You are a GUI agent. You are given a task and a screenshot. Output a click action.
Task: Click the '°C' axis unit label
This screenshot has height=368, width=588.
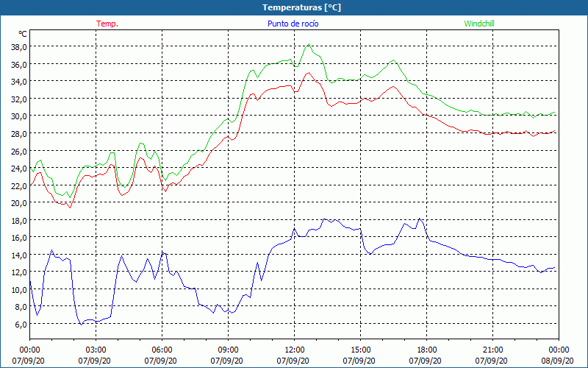point(23,34)
